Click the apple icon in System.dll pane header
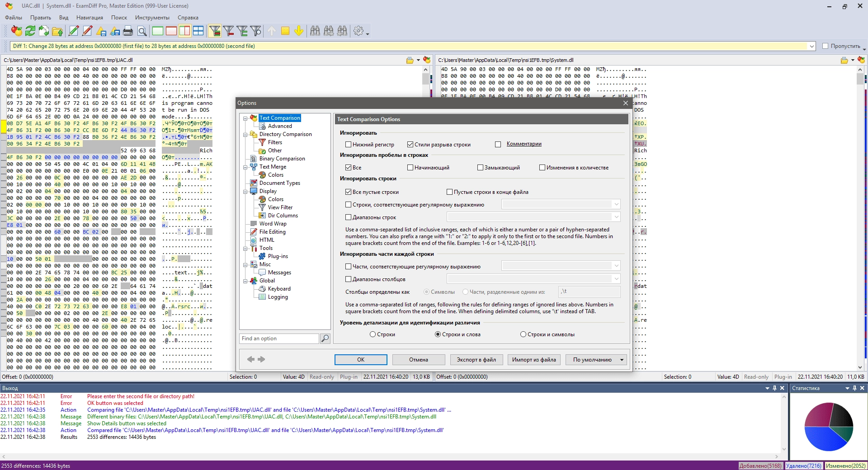 861,60
